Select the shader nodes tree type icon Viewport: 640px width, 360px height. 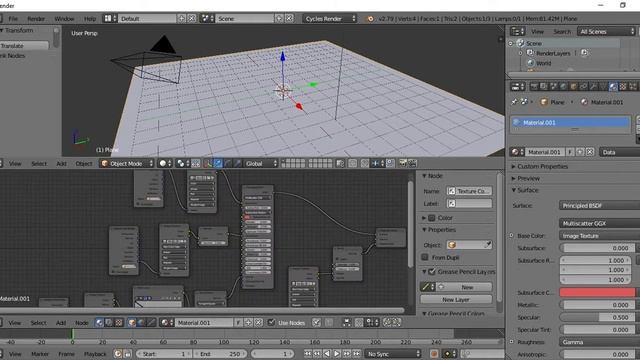(x=99, y=322)
